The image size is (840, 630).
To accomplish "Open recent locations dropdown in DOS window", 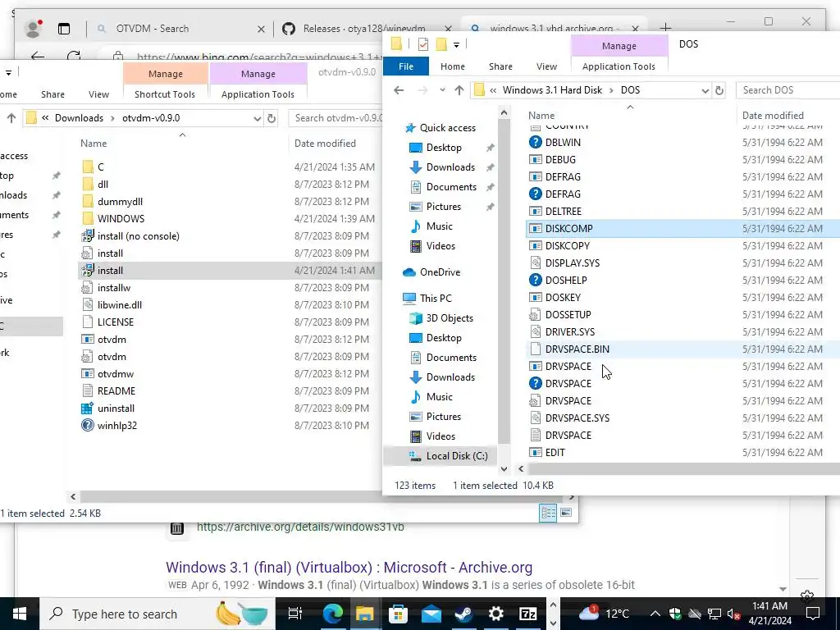I will tap(442, 90).
